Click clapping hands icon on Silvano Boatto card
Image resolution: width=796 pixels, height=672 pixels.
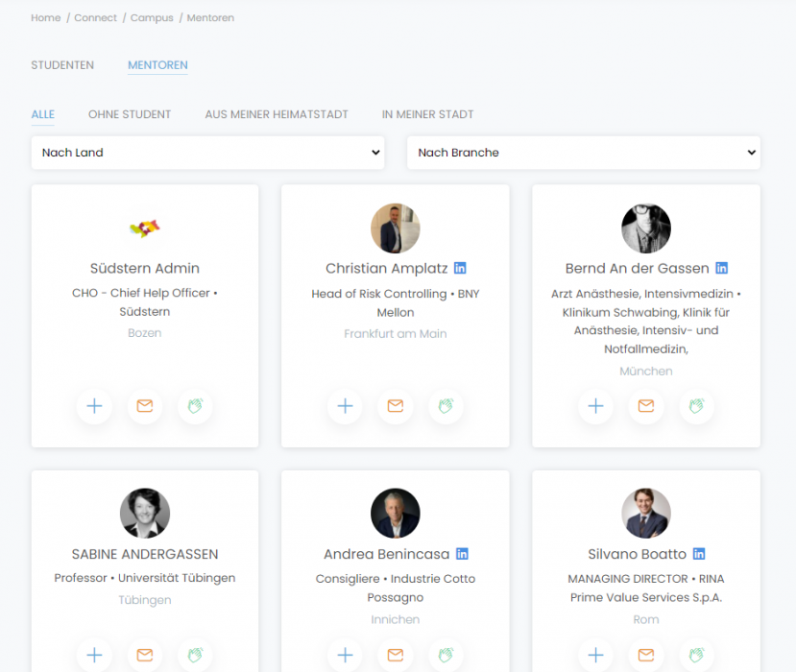[x=696, y=655]
